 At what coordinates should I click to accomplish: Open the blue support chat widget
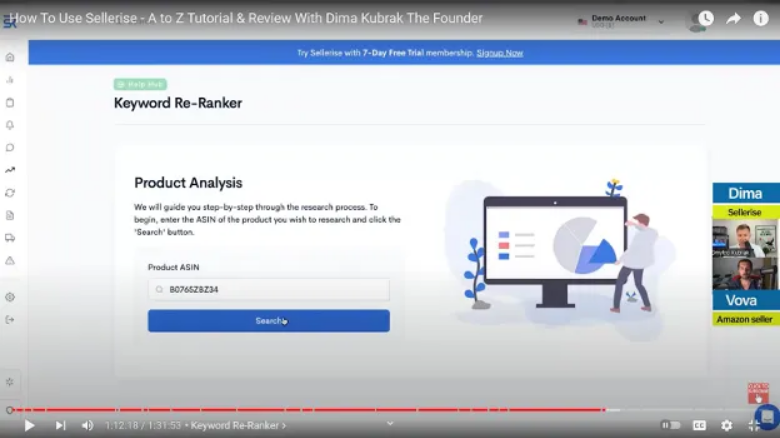tap(768, 417)
